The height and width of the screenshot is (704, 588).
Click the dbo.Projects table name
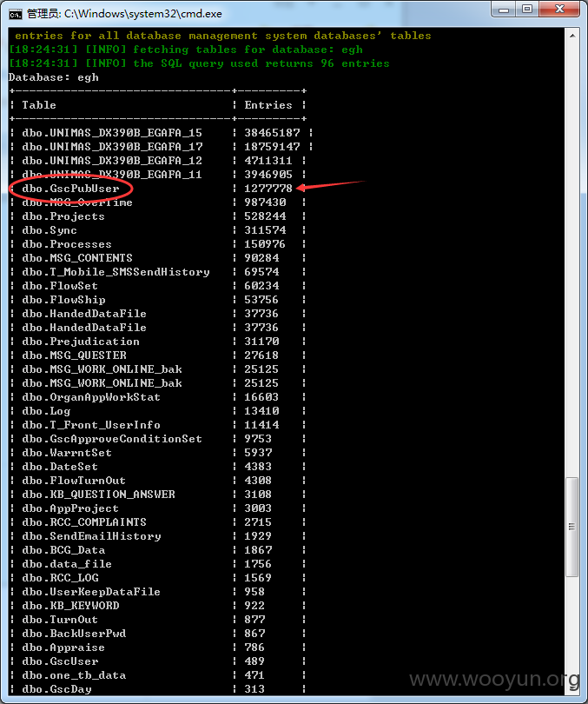63,216
